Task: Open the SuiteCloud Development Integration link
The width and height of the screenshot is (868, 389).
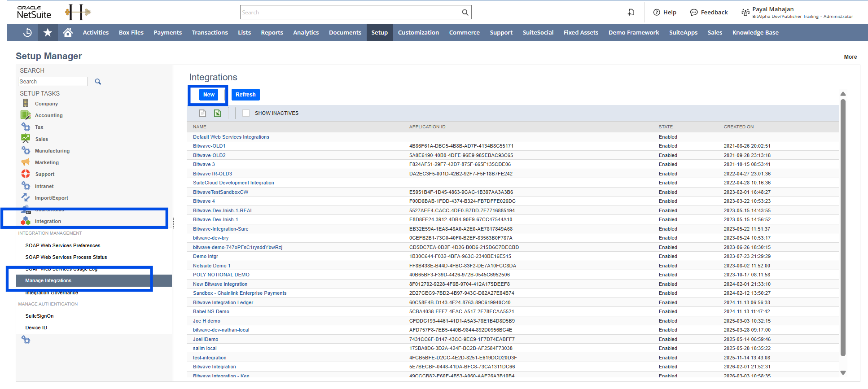Action: click(233, 183)
